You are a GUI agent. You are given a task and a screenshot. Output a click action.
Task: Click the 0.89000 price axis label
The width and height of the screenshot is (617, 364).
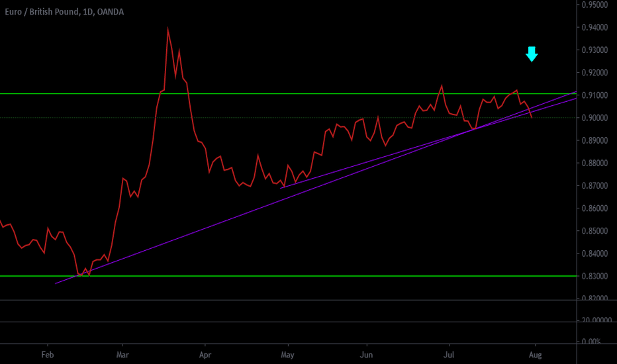(x=594, y=140)
